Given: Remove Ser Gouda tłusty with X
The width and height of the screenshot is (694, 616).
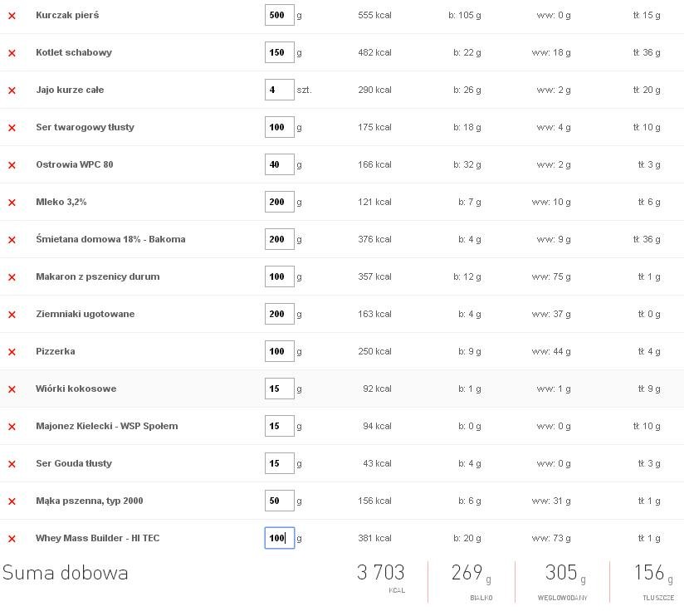Looking at the screenshot, I should coord(12,464).
